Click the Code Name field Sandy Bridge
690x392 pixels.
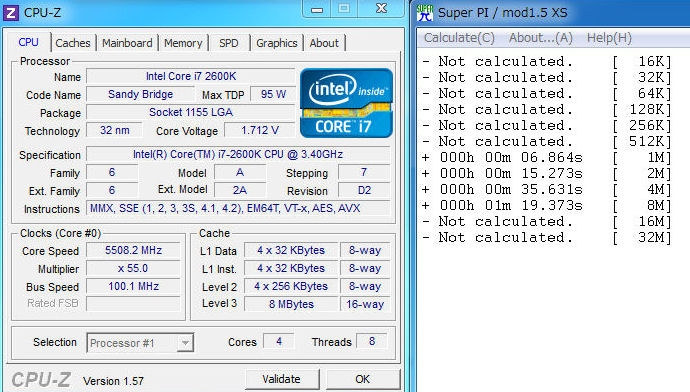click(x=140, y=94)
